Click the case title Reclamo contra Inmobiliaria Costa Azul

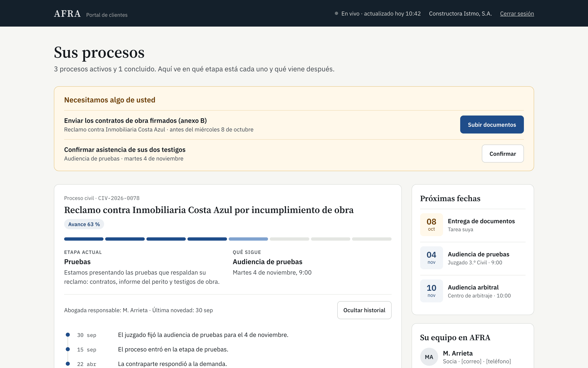tap(209, 210)
